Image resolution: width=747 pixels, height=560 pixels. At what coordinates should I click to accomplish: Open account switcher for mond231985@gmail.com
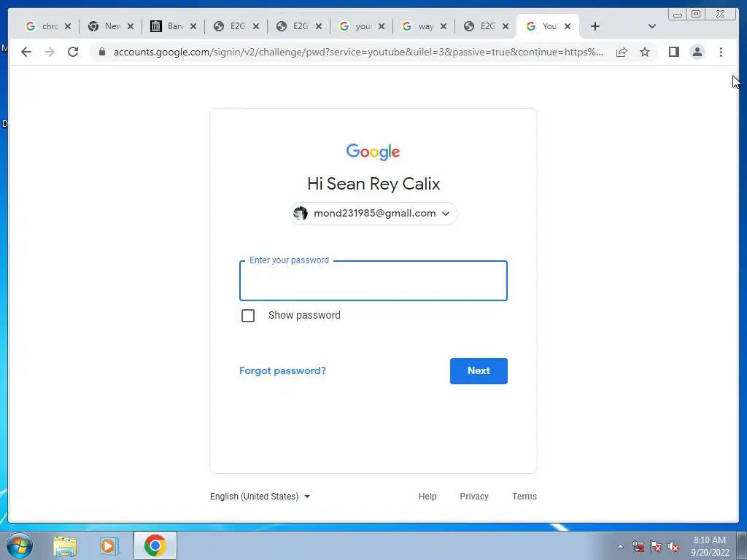373,214
